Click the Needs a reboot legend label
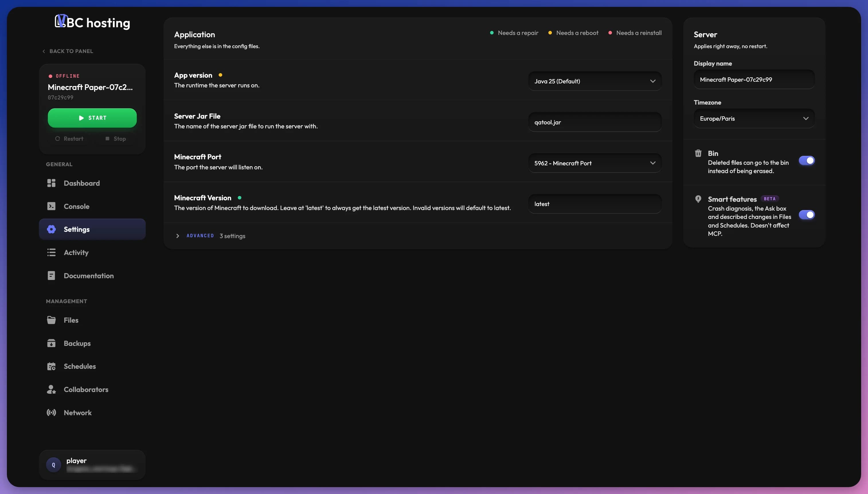The height and width of the screenshot is (494, 868). 577,33
